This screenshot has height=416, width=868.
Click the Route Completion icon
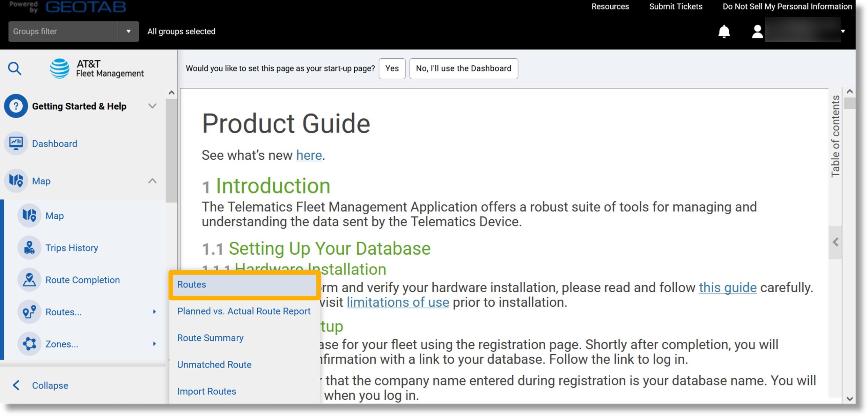(x=29, y=280)
